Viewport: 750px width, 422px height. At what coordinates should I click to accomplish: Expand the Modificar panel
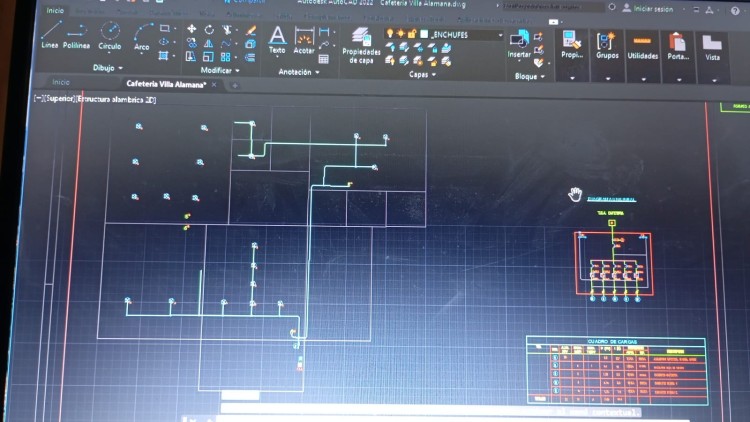pyautogui.click(x=220, y=70)
